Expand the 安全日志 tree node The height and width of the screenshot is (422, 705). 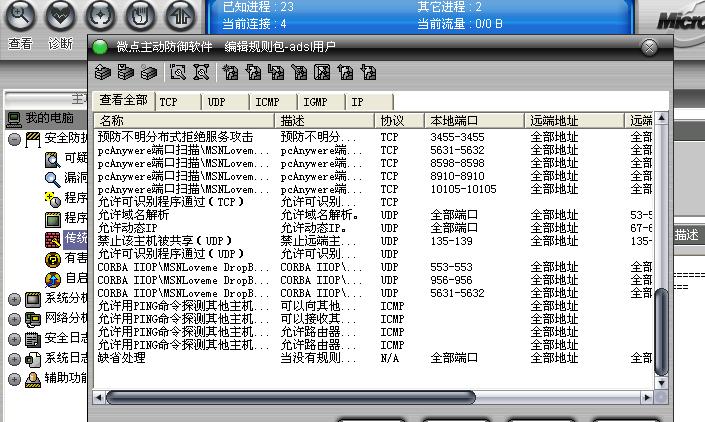(x=14, y=339)
